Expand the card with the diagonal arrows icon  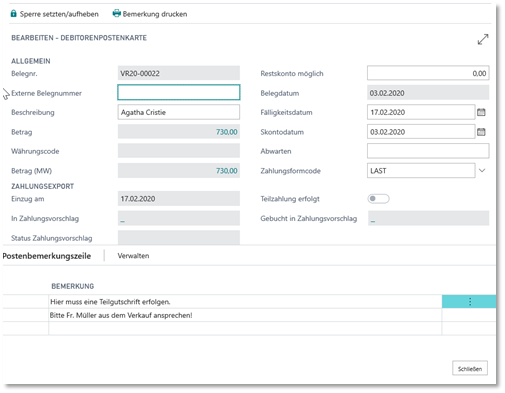pos(483,39)
